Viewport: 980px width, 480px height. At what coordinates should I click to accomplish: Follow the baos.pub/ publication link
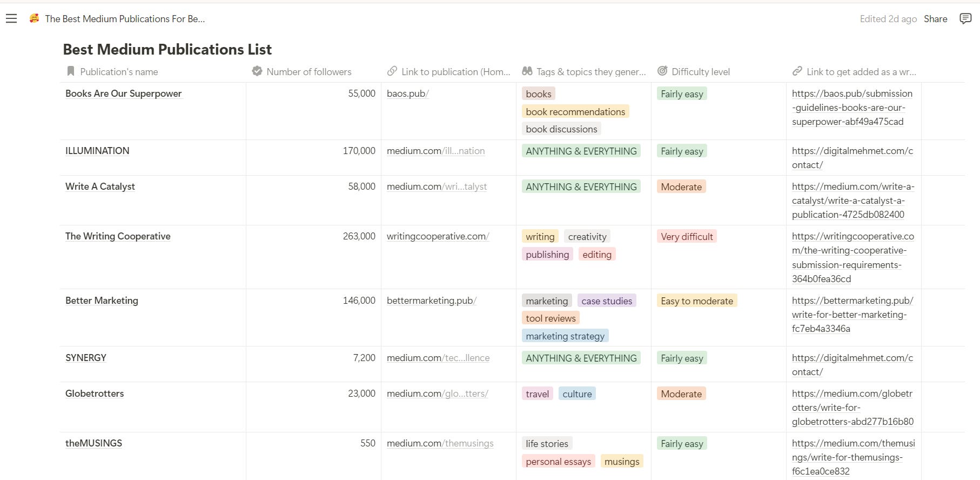[x=408, y=94]
